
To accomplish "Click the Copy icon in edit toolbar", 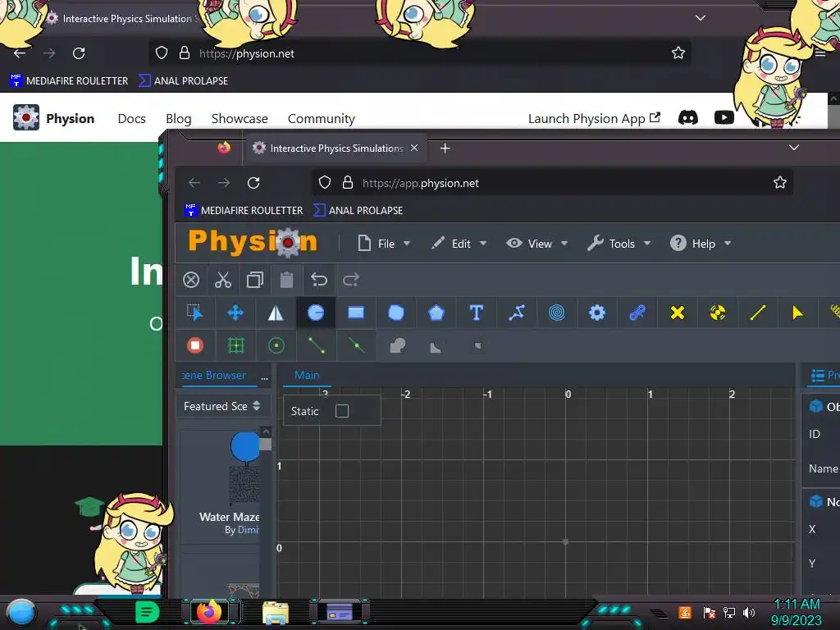I will click(255, 280).
